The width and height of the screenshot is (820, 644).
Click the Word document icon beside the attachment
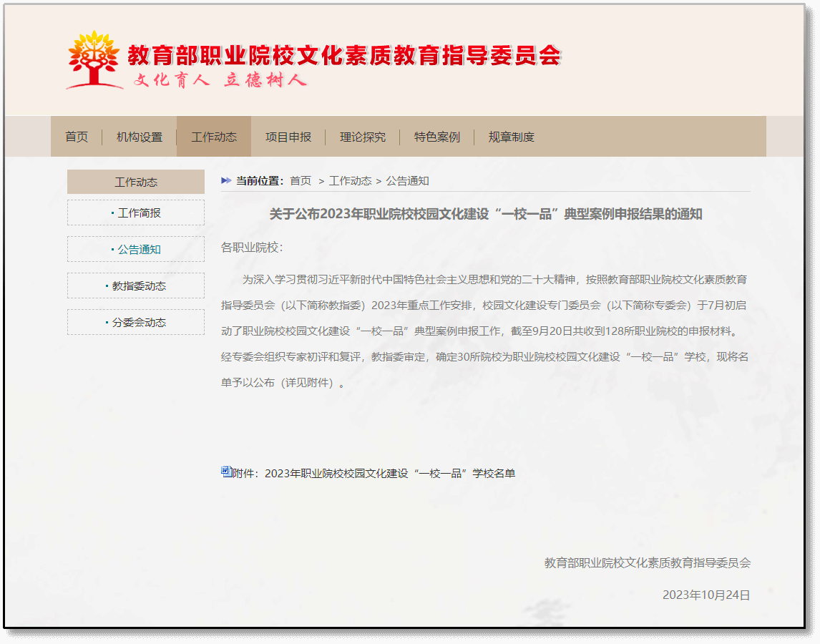226,472
